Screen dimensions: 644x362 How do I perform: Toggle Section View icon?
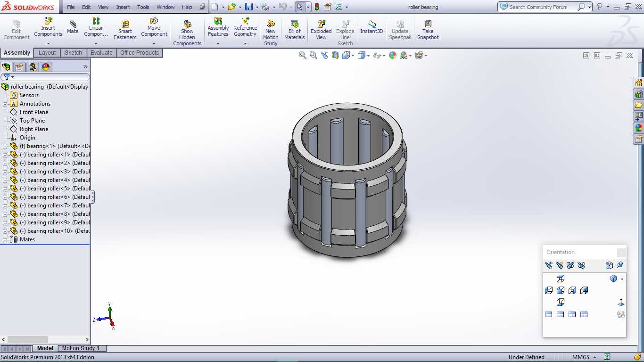(x=335, y=55)
